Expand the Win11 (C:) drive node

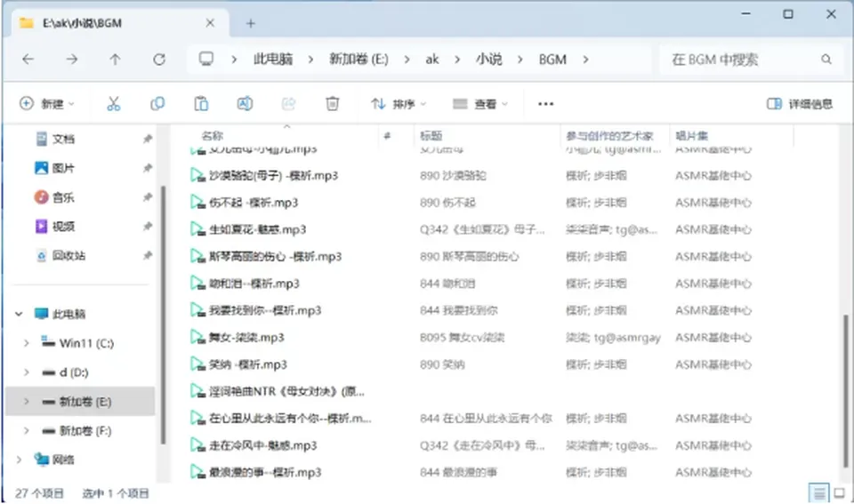pyautogui.click(x=26, y=343)
